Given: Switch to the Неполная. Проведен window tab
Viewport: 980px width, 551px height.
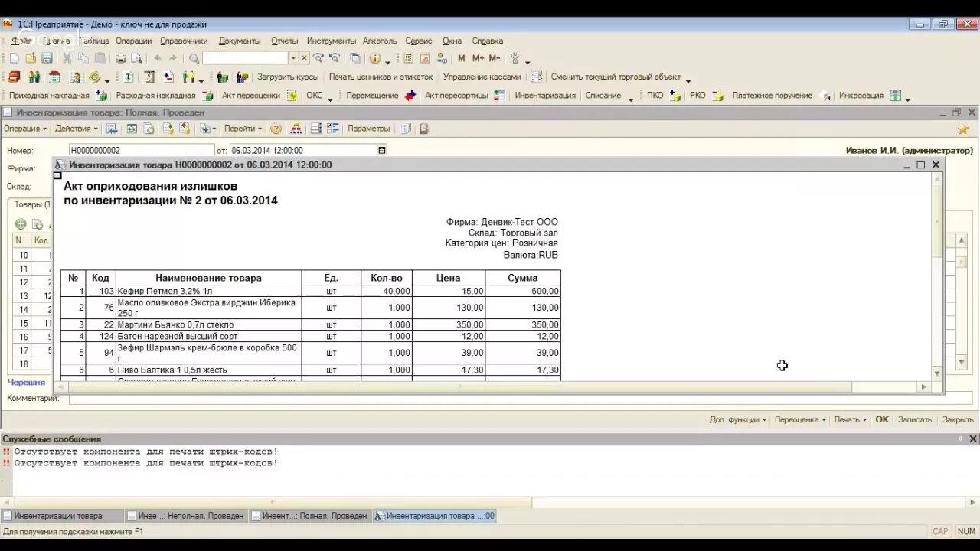Looking at the screenshot, I should [185, 516].
